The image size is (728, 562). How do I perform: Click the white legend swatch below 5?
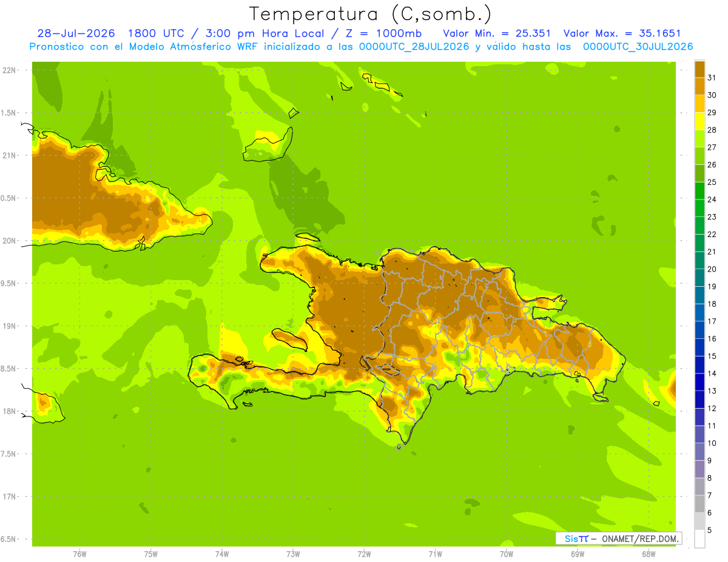click(x=699, y=539)
